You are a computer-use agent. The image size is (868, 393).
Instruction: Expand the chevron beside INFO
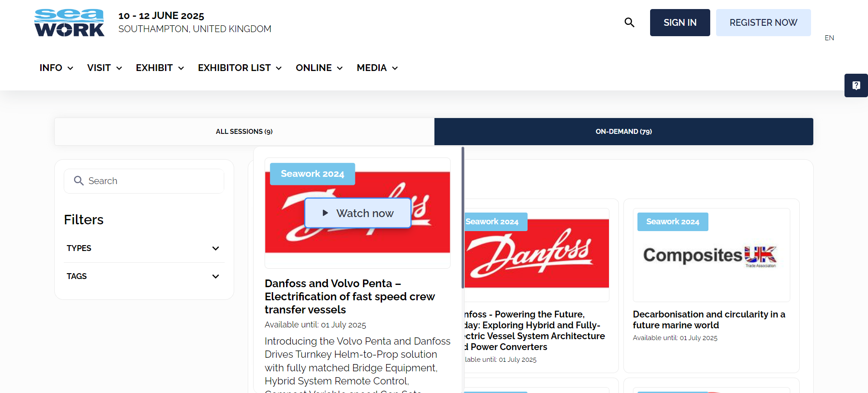tap(71, 68)
